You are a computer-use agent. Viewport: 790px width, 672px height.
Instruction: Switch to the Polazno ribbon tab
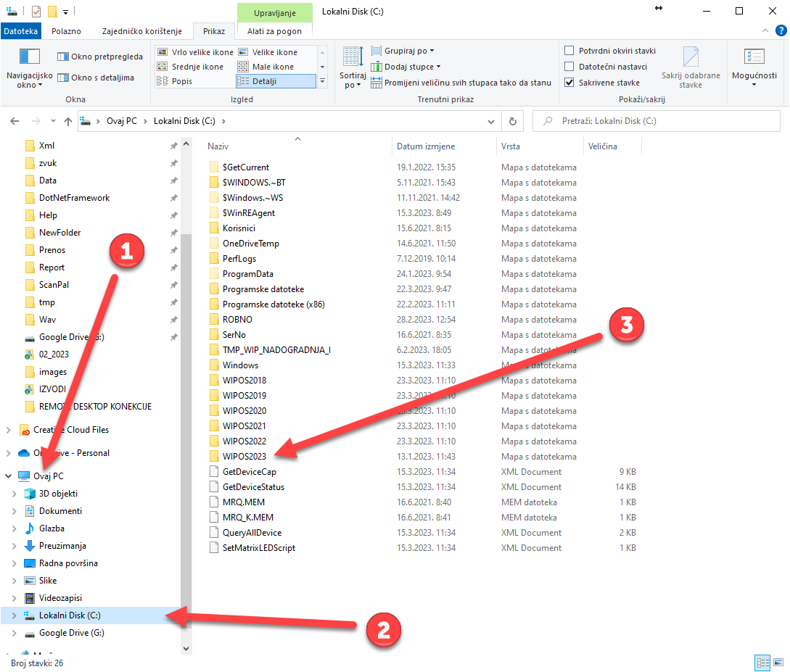[66, 31]
